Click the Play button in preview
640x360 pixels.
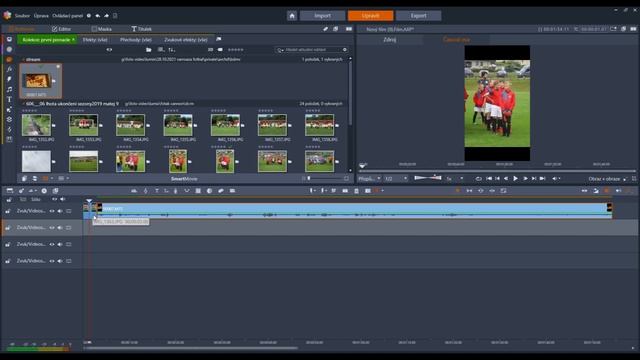coord(516,178)
